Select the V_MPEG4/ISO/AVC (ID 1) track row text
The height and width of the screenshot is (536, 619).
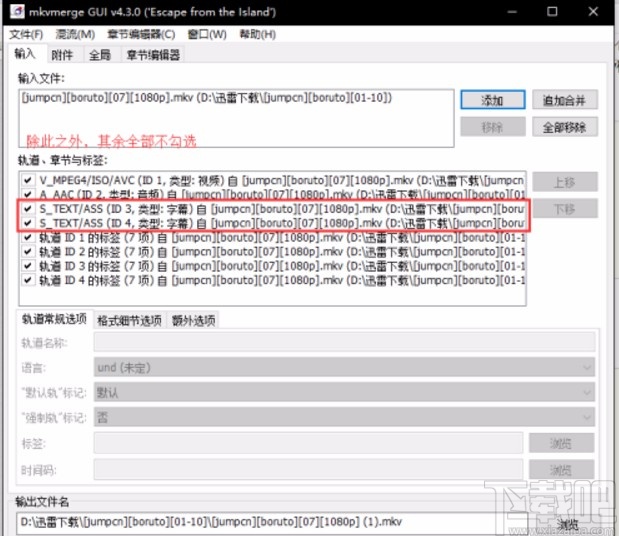coord(282,180)
